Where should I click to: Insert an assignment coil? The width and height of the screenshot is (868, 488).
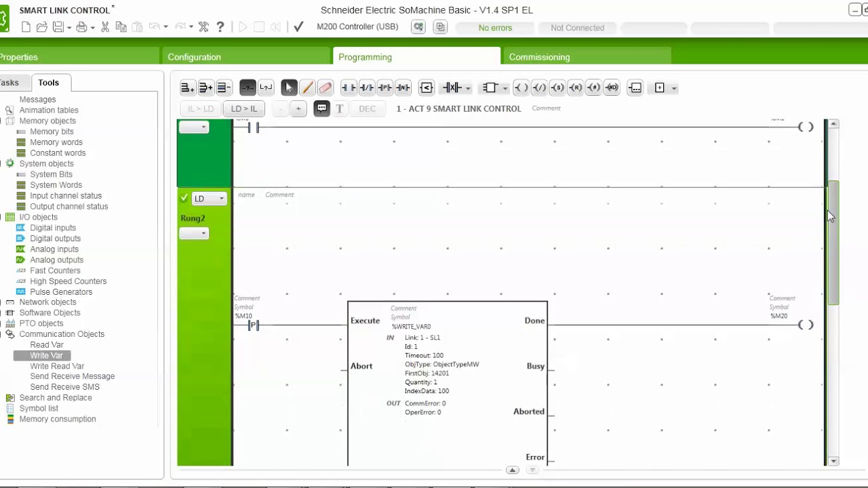click(521, 87)
